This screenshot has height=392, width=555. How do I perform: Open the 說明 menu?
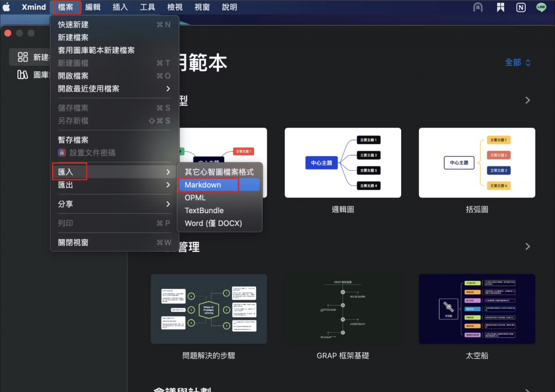(x=229, y=7)
